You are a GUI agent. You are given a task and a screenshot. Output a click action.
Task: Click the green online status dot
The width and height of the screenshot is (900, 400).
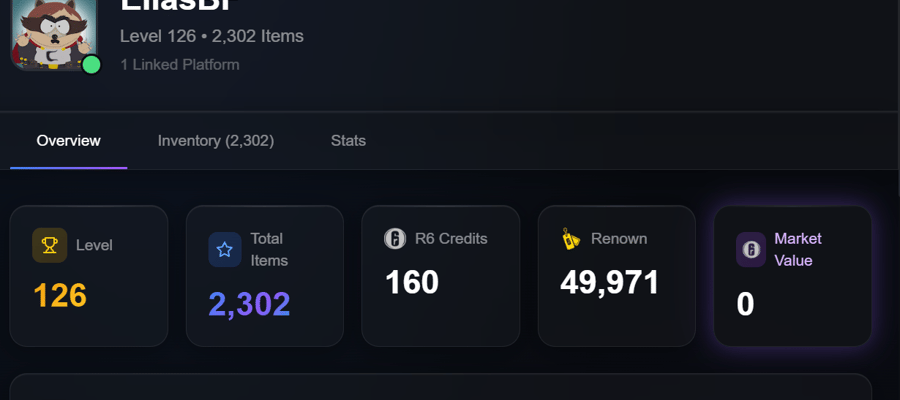[91, 65]
